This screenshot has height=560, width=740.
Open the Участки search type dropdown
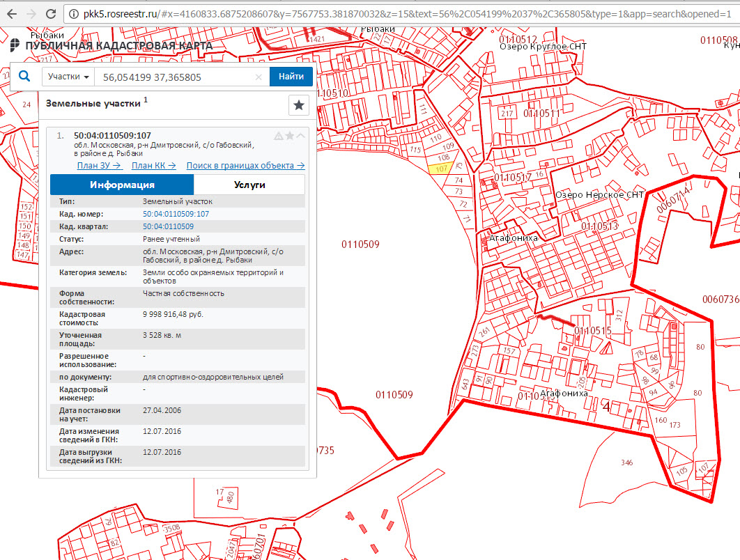coord(68,77)
